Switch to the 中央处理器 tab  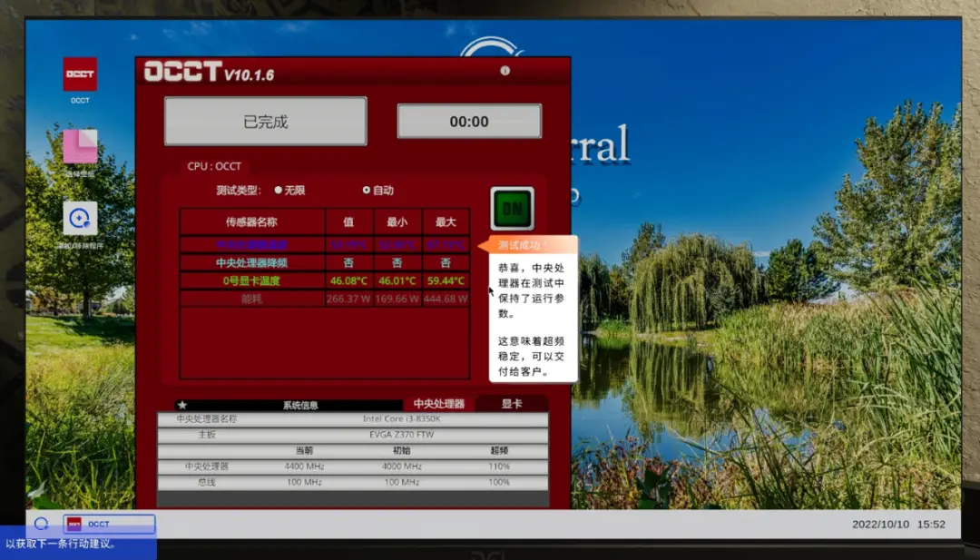[x=439, y=404]
